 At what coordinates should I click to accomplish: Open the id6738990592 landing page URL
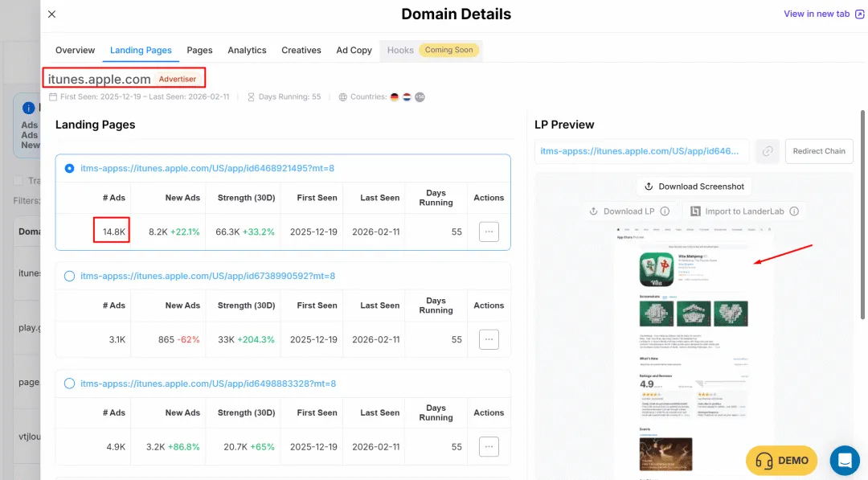coord(207,276)
